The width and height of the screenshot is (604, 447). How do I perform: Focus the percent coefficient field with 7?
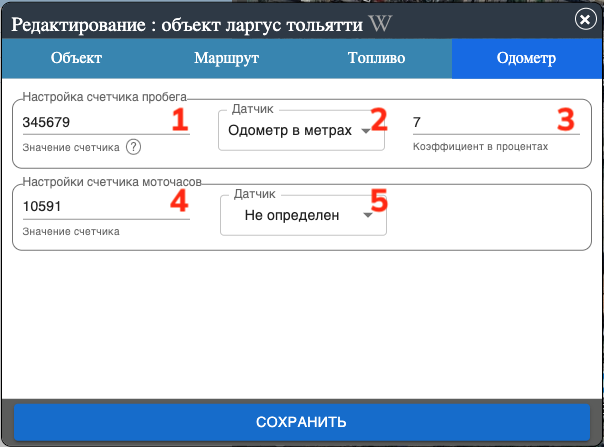click(x=480, y=123)
